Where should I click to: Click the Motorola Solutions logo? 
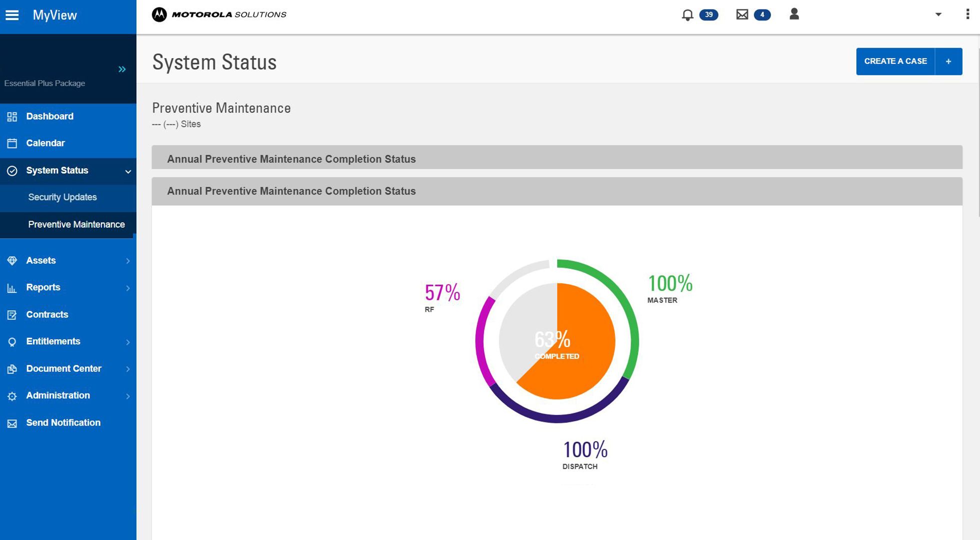point(219,14)
